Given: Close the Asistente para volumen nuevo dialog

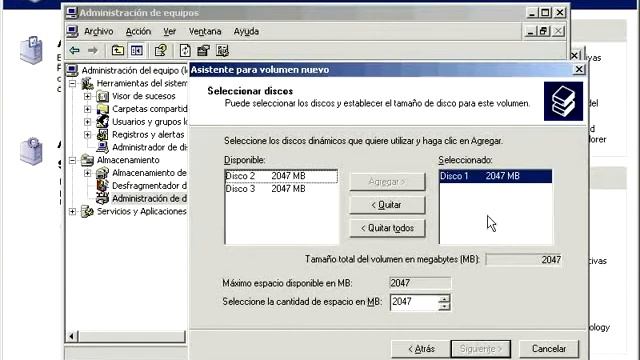Looking at the screenshot, I should click(x=579, y=69).
